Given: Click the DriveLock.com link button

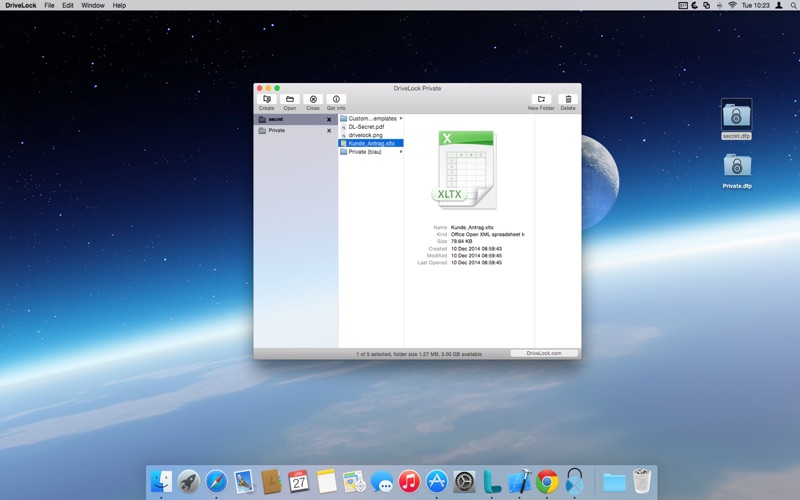Looking at the screenshot, I should (544, 353).
